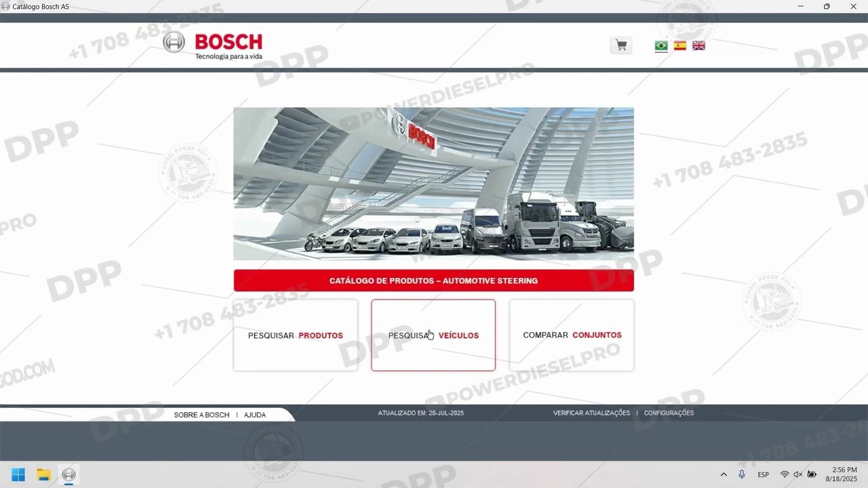The height and width of the screenshot is (488, 868).
Task: Click the Bosch catalog taskbar icon
Action: tap(68, 474)
